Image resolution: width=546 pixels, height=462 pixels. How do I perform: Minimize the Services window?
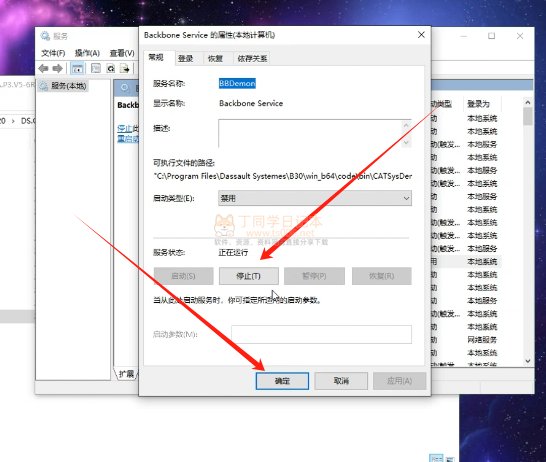point(463,36)
